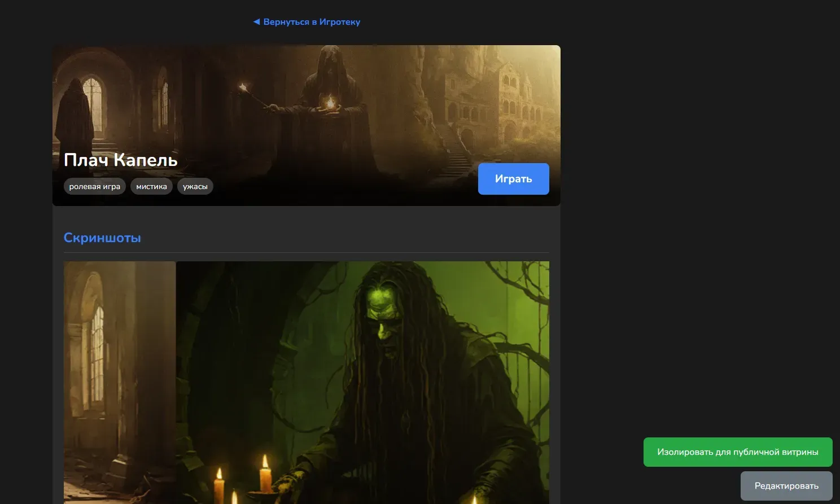Click the sparkling wand tip in banner
The height and width of the screenshot is (504, 840).
click(244, 87)
